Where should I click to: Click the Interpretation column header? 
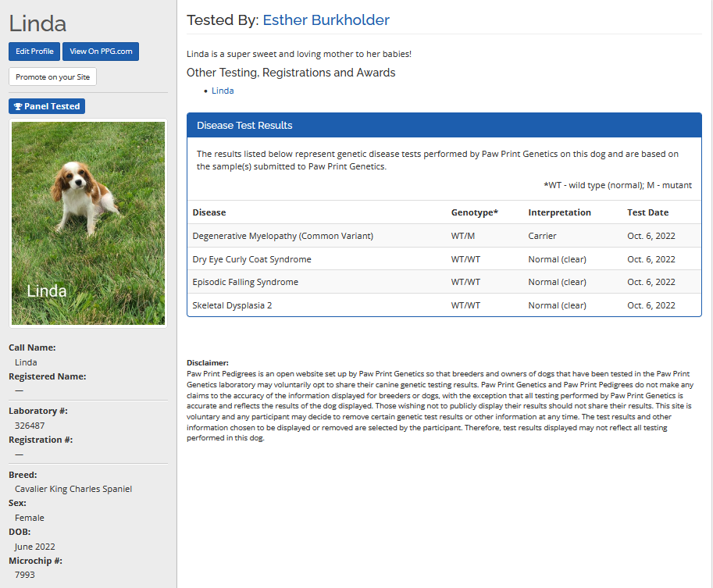pos(559,212)
